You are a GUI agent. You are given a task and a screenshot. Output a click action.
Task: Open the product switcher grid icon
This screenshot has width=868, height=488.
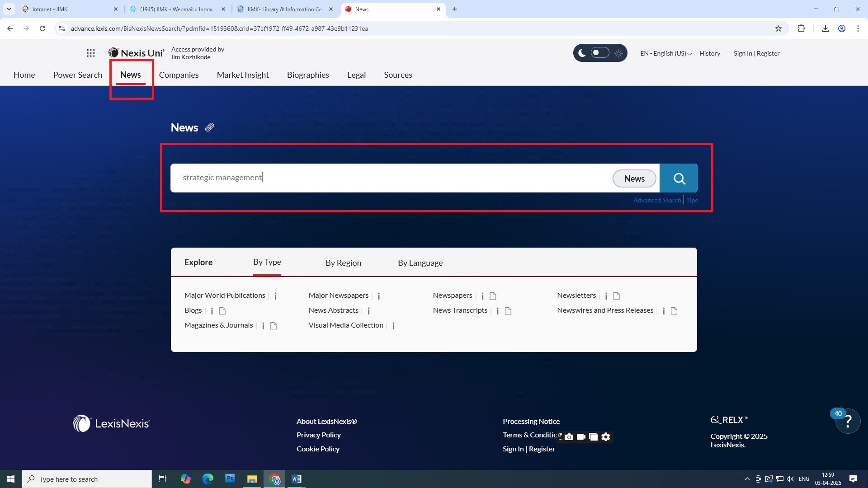(91, 53)
